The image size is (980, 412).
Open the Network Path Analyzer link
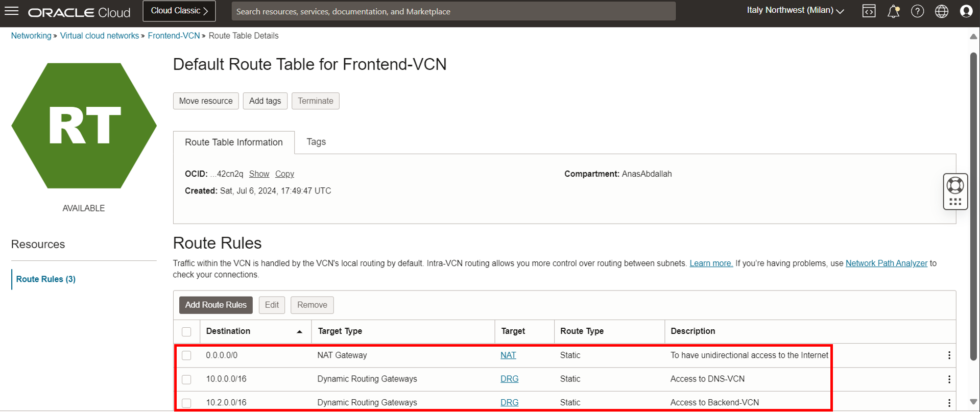(886, 263)
